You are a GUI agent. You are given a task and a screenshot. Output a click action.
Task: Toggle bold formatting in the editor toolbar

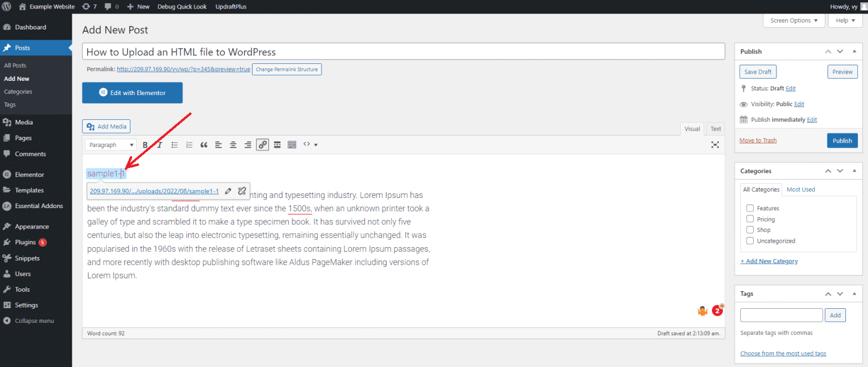[145, 144]
